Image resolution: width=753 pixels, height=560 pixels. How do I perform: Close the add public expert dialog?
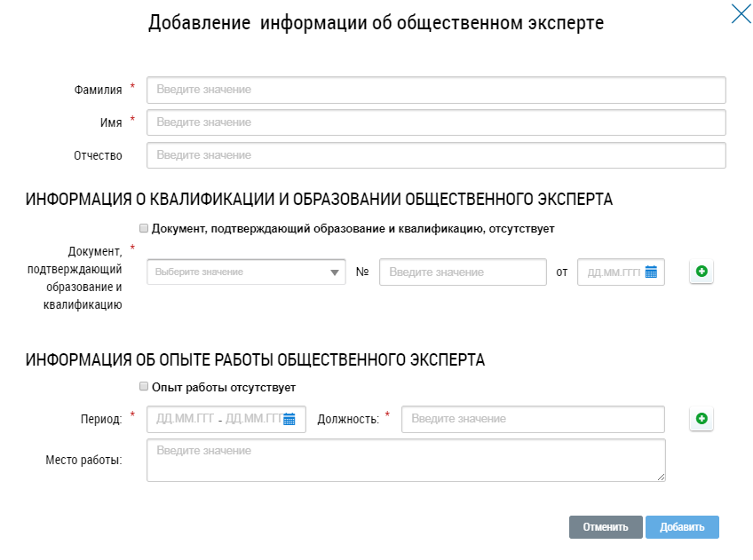[741, 14]
